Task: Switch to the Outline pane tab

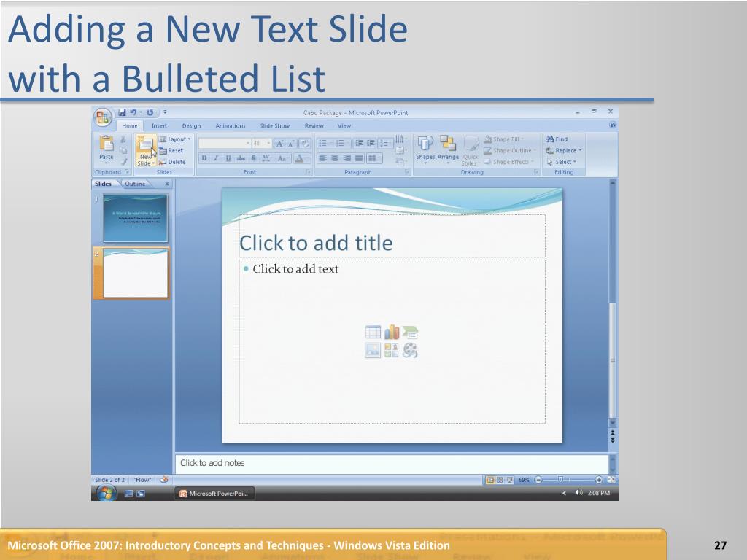Action: tap(135, 184)
